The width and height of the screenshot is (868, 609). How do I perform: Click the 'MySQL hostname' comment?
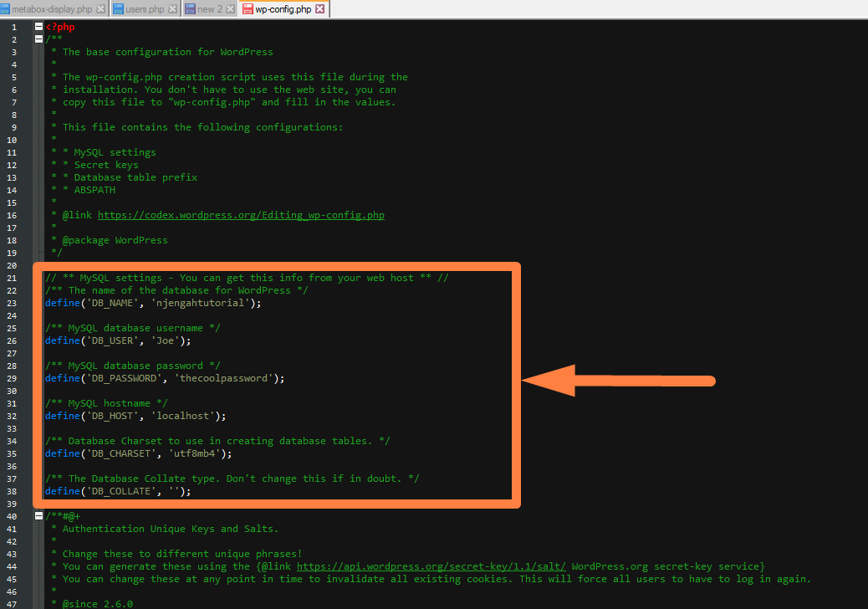[106, 403]
